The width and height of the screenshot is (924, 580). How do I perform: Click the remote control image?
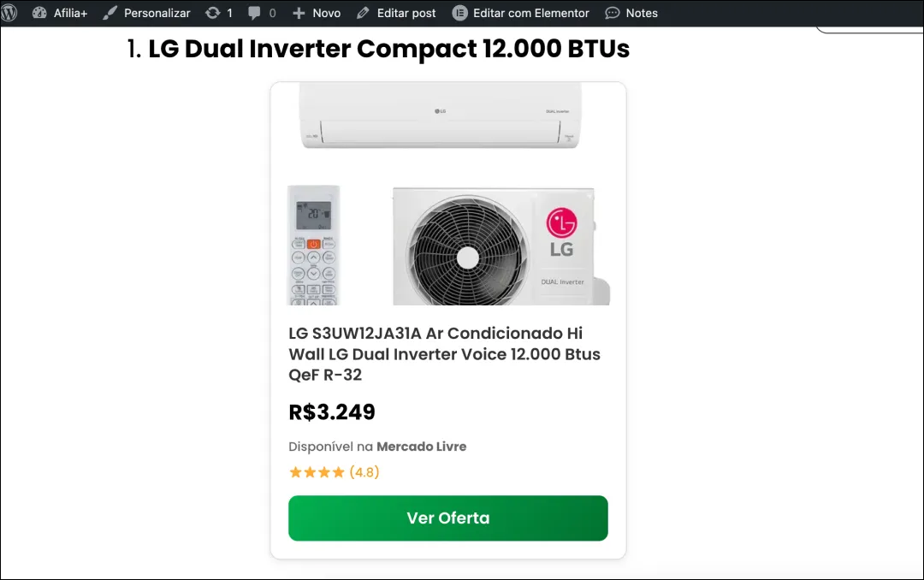(x=313, y=246)
